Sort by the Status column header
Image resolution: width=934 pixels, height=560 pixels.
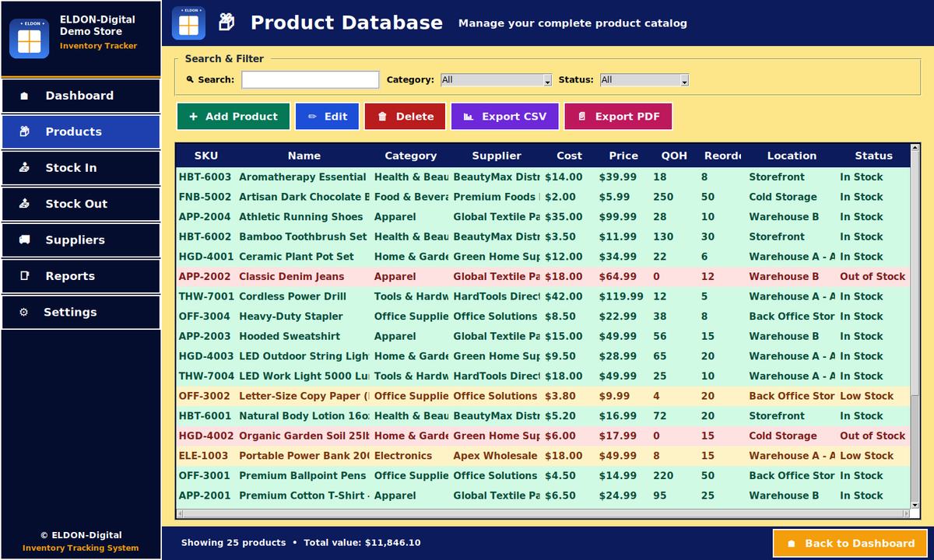click(873, 156)
